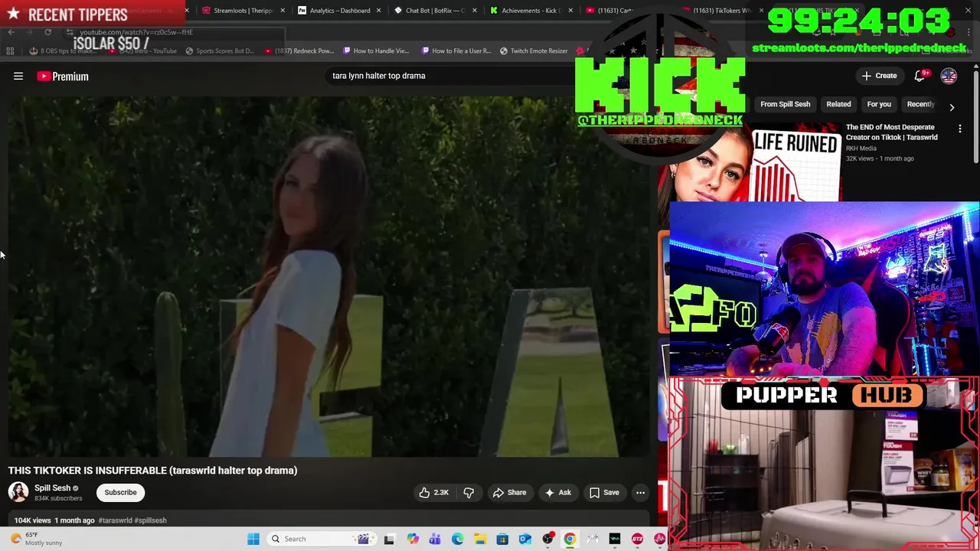The height and width of the screenshot is (551, 980).
Task: Switch to Achievements - Kick tab
Action: (x=531, y=11)
